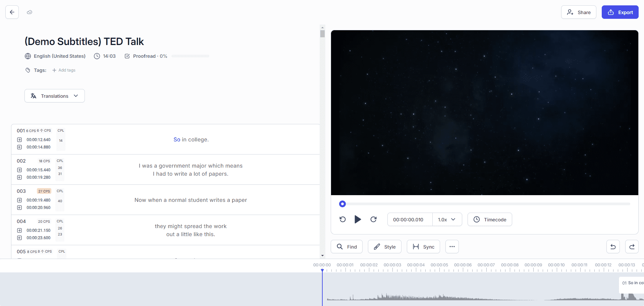Set end time icon for subtitle 002
The width and height of the screenshot is (644, 306).
[x=19, y=177]
